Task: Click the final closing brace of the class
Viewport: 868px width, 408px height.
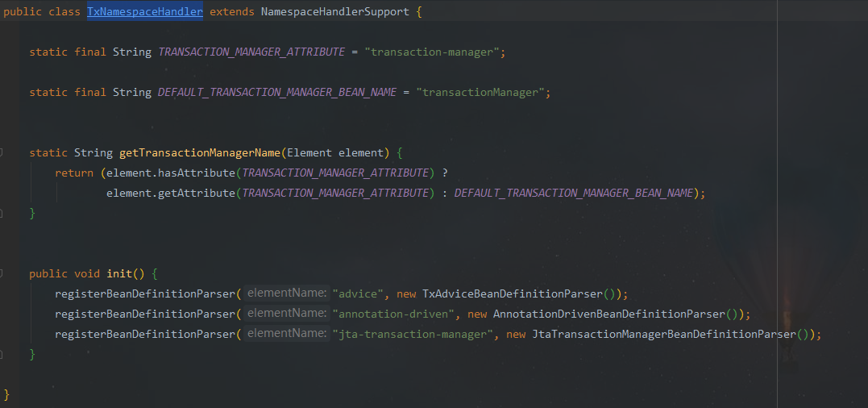Action: (x=6, y=395)
